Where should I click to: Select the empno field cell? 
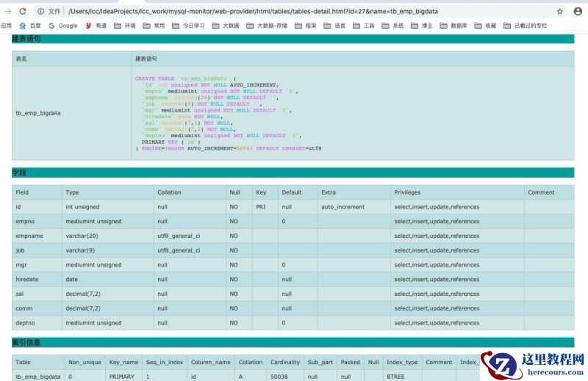click(x=37, y=222)
